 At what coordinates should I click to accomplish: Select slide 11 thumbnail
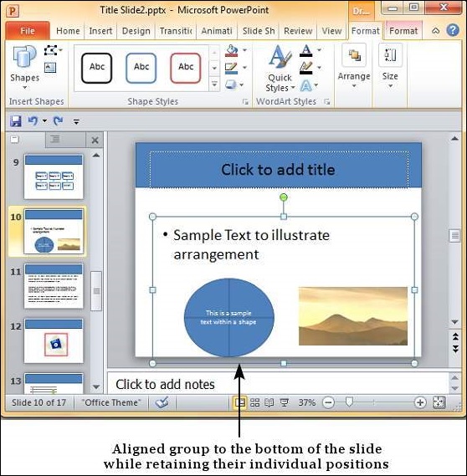54,286
